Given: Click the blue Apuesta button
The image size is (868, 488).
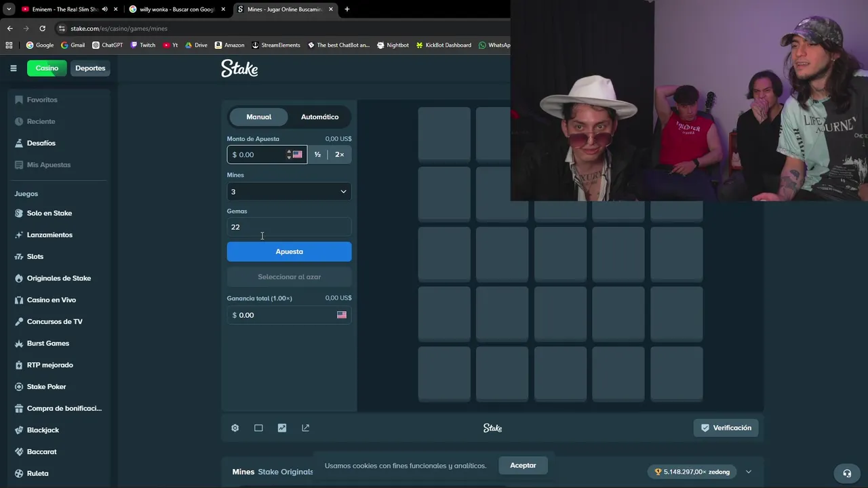Looking at the screenshot, I should (x=289, y=251).
